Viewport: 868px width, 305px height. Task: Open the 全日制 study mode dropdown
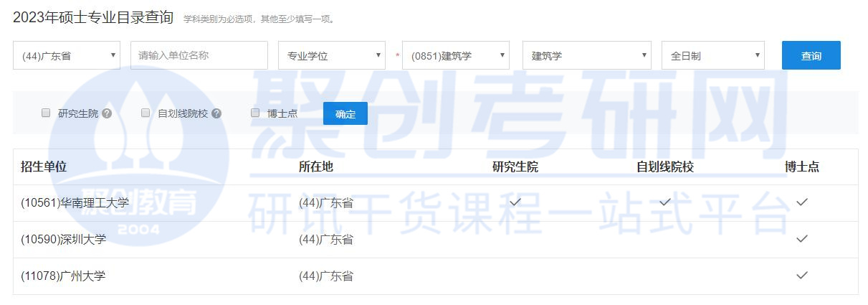(713, 55)
